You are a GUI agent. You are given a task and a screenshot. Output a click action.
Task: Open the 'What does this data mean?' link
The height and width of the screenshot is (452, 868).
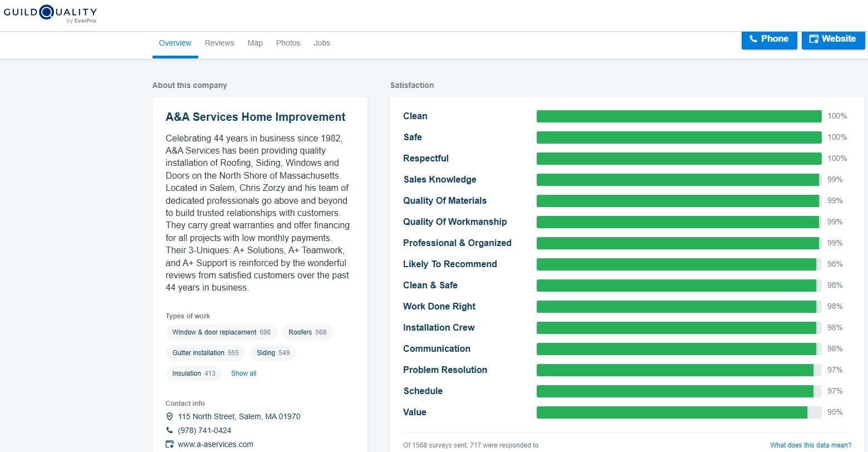(811, 445)
